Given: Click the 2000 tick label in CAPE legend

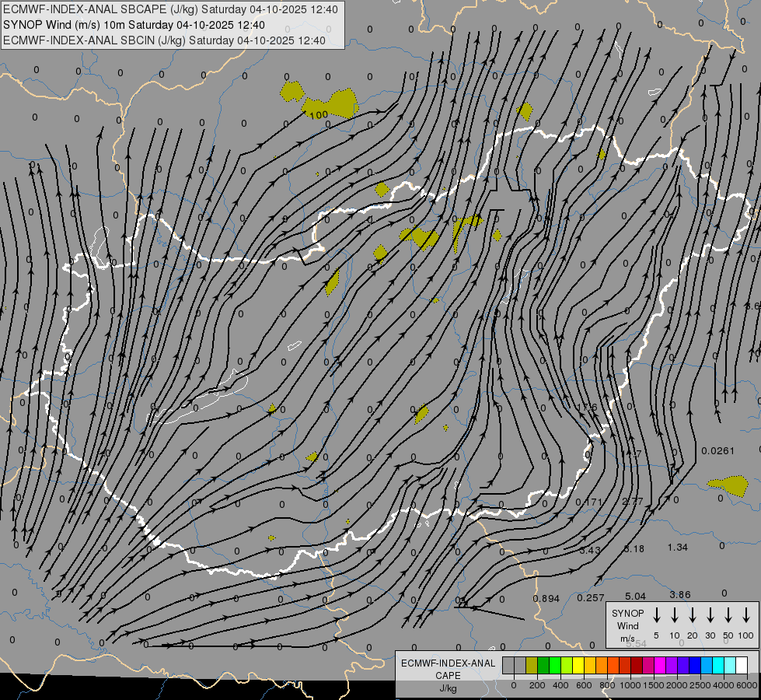Looking at the screenshot, I should tap(677, 685).
